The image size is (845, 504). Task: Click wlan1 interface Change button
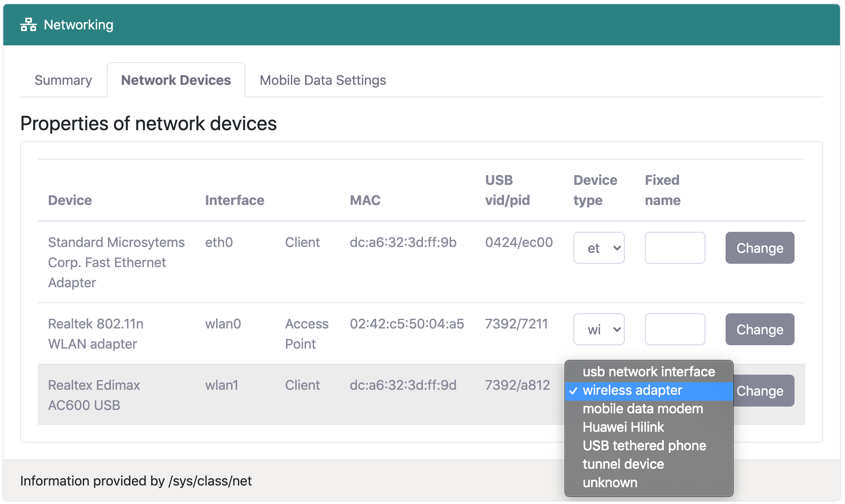[x=760, y=390]
